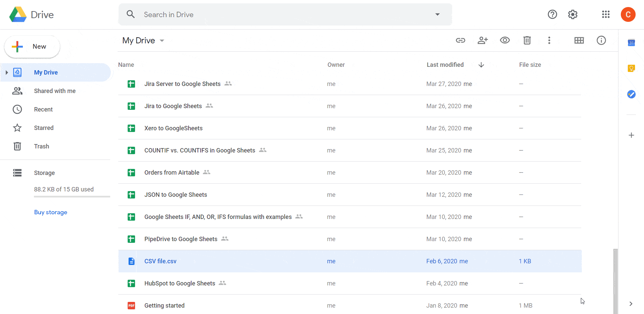Switch to grid view layout
Screen dimensions: 644x314
click(579, 40)
